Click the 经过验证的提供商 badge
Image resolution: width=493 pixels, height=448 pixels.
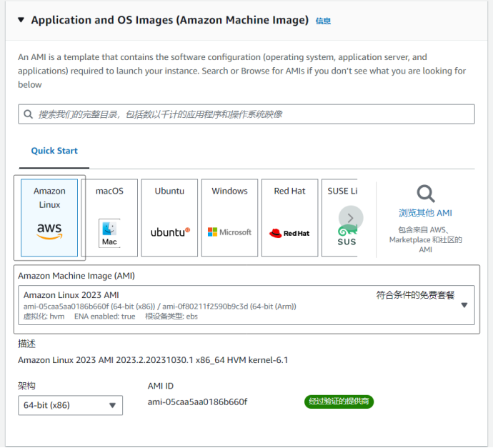coord(339,402)
